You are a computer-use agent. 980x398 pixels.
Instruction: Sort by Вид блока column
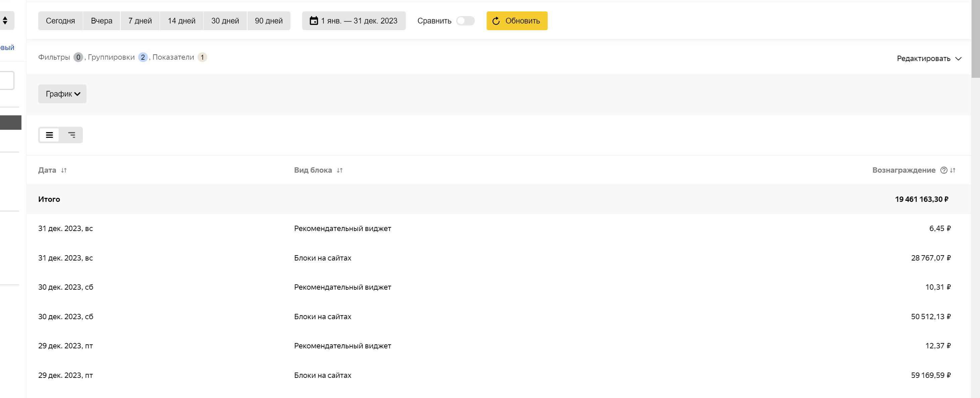click(x=340, y=170)
